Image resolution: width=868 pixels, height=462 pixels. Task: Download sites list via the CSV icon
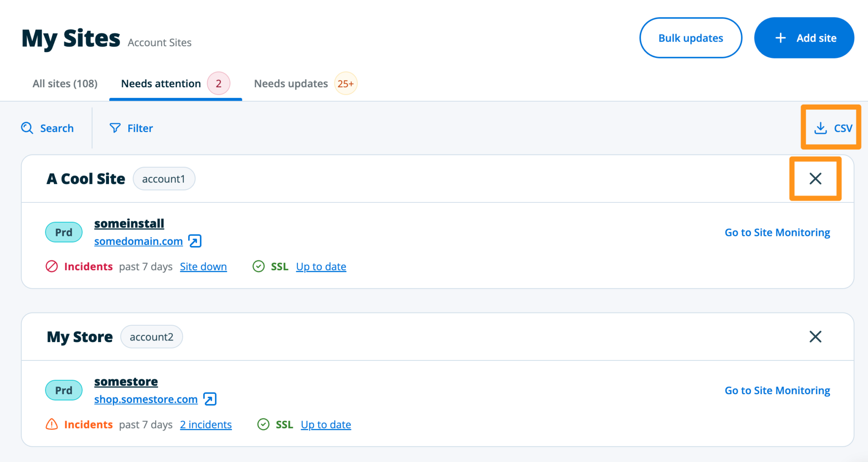[x=821, y=128]
